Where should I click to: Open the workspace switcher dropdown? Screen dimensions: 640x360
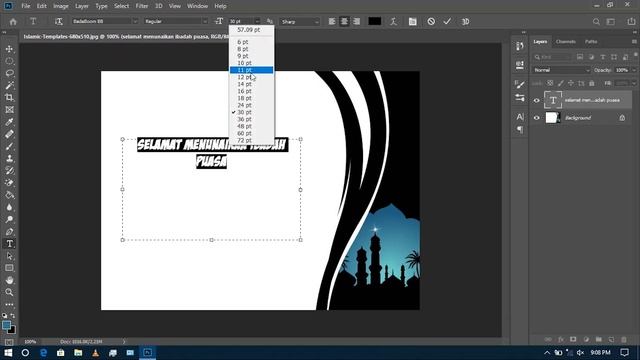tap(611, 22)
